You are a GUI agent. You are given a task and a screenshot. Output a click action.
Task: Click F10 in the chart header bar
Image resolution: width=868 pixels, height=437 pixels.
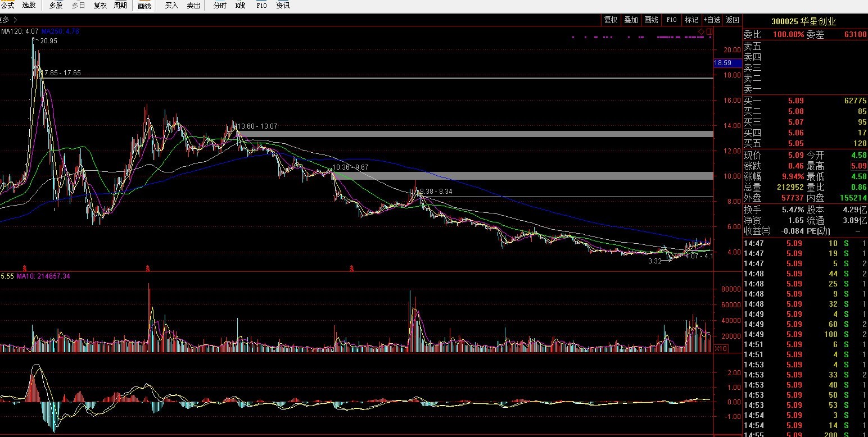pos(671,20)
